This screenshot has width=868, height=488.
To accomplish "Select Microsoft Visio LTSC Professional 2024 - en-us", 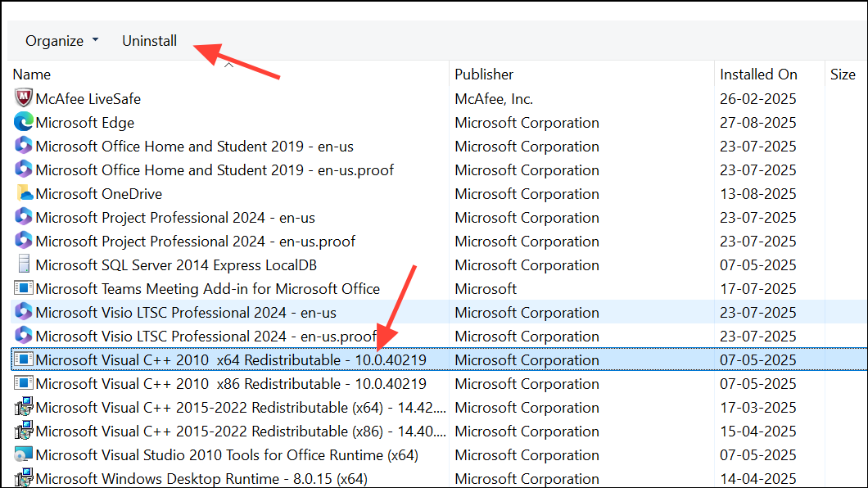I will (185, 313).
